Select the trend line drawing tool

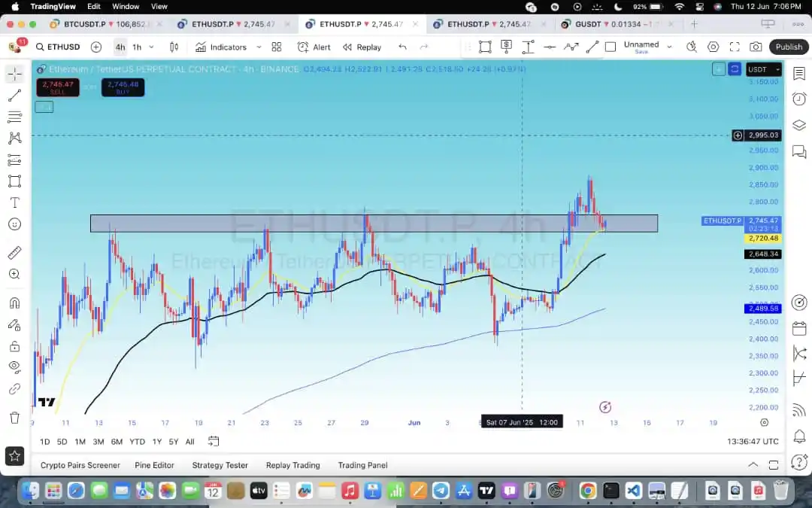click(14, 96)
